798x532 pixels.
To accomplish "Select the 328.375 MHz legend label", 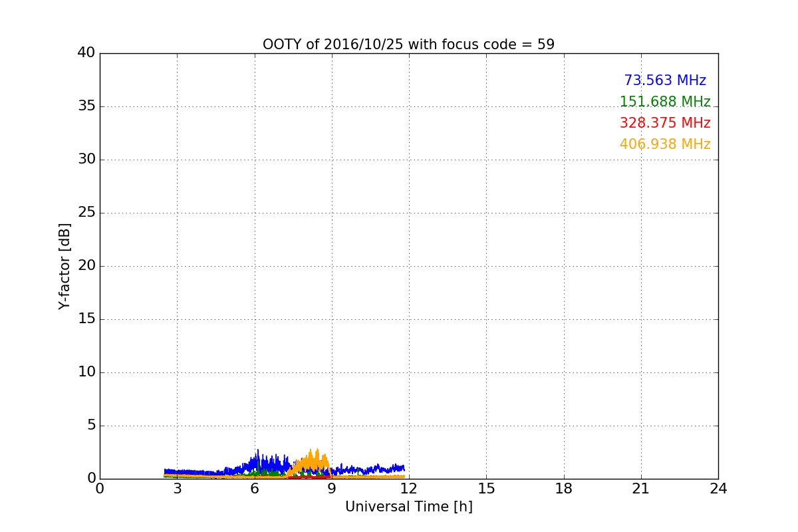I will pos(665,123).
